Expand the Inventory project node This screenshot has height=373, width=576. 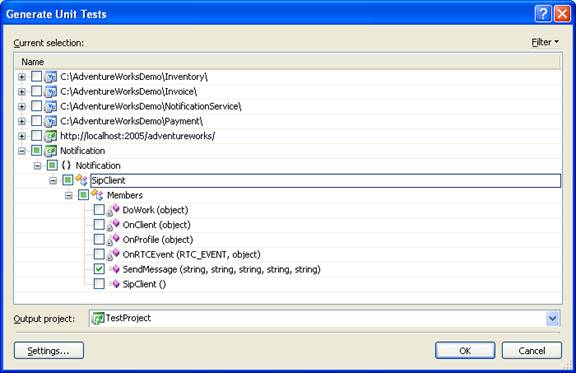22,77
